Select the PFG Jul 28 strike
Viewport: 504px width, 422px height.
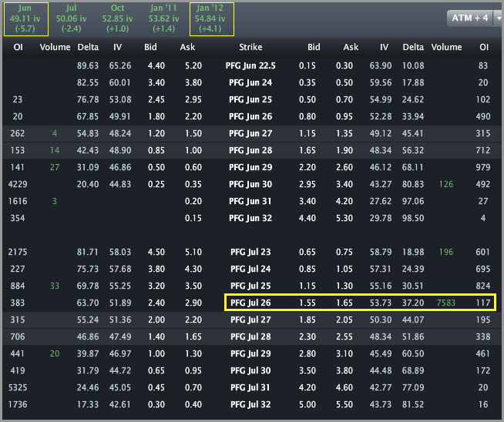click(x=250, y=337)
